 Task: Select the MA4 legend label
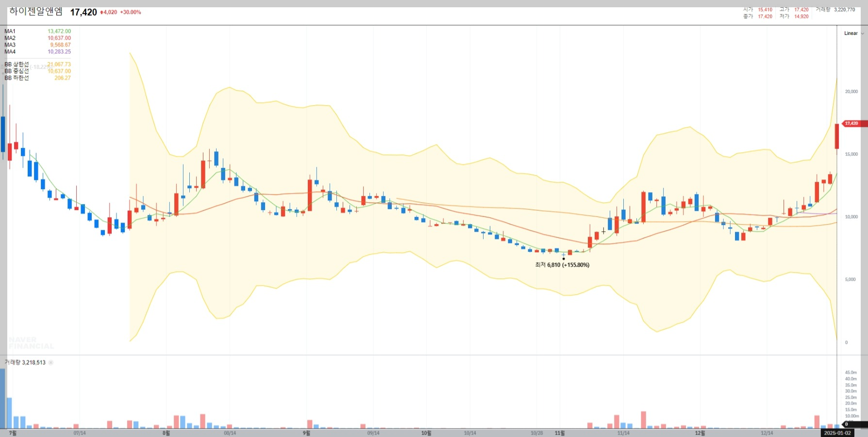pos(10,51)
